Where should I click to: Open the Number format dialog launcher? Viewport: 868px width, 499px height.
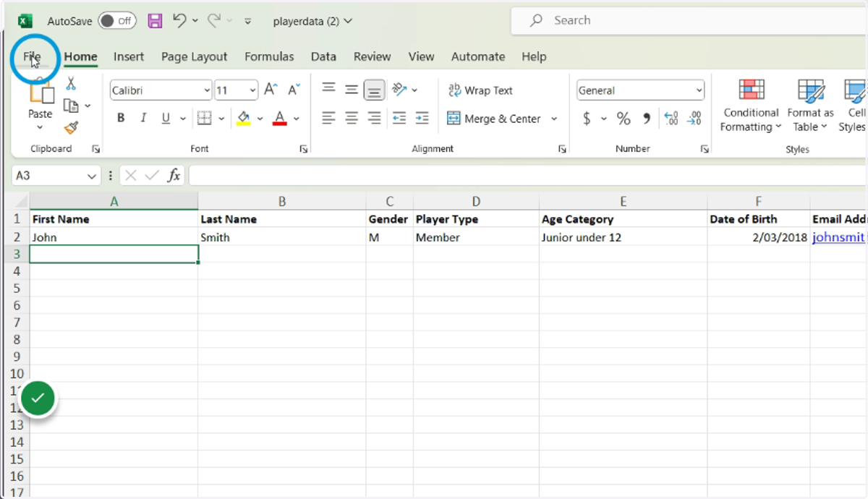point(704,149)
